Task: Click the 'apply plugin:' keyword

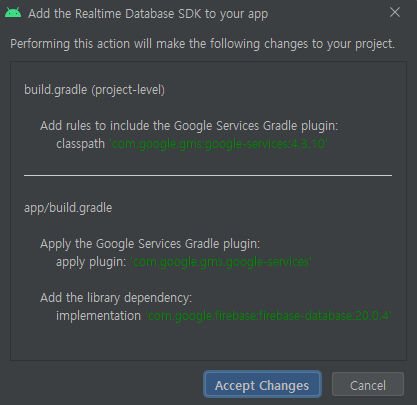Action: [x=91, y=262]
